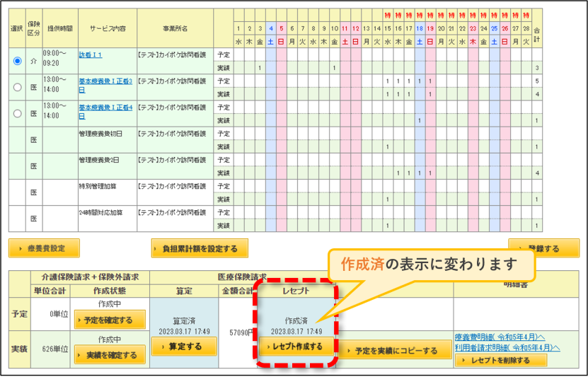Open the 基本療養費I正看3日 service link
This screenshot has height=377, width=588.
[105, 86]
